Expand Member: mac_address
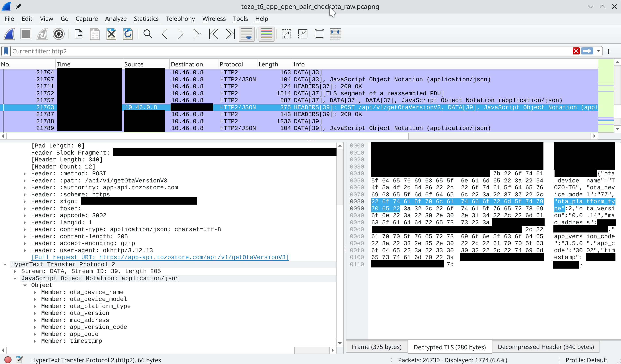Viewport: 621px width, 364px height. pos(35,320)
